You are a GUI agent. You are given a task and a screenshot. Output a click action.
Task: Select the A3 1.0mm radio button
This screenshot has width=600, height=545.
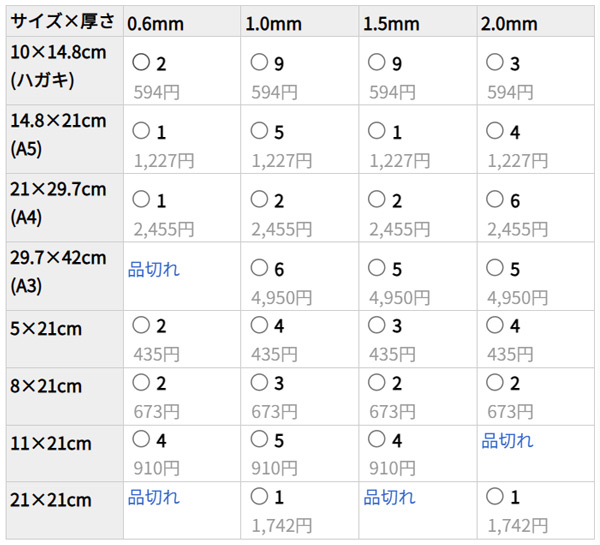point(259,268)
